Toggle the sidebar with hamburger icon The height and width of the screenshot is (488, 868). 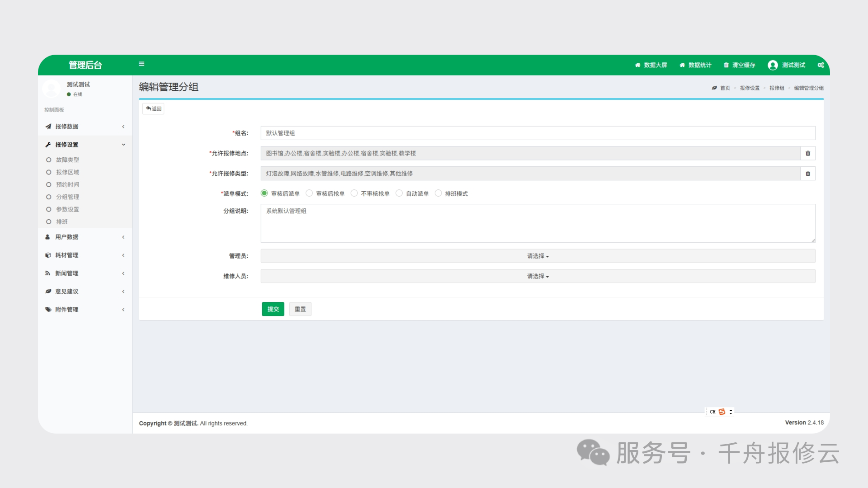(x=142, y=64)
